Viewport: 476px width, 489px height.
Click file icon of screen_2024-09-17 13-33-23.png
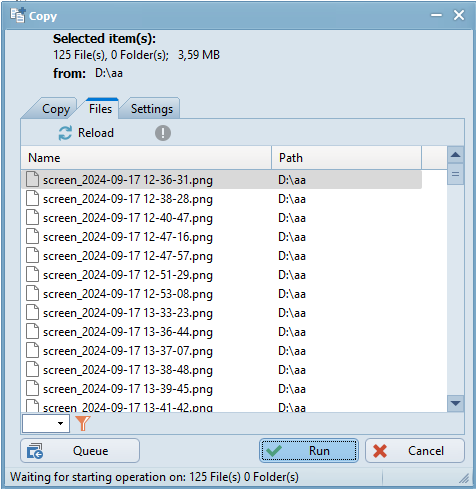point(32,313)
